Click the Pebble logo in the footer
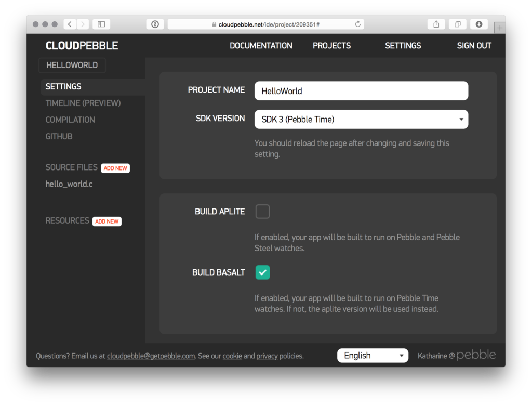This screenshot has width=532, height=405. click(476, 355)
